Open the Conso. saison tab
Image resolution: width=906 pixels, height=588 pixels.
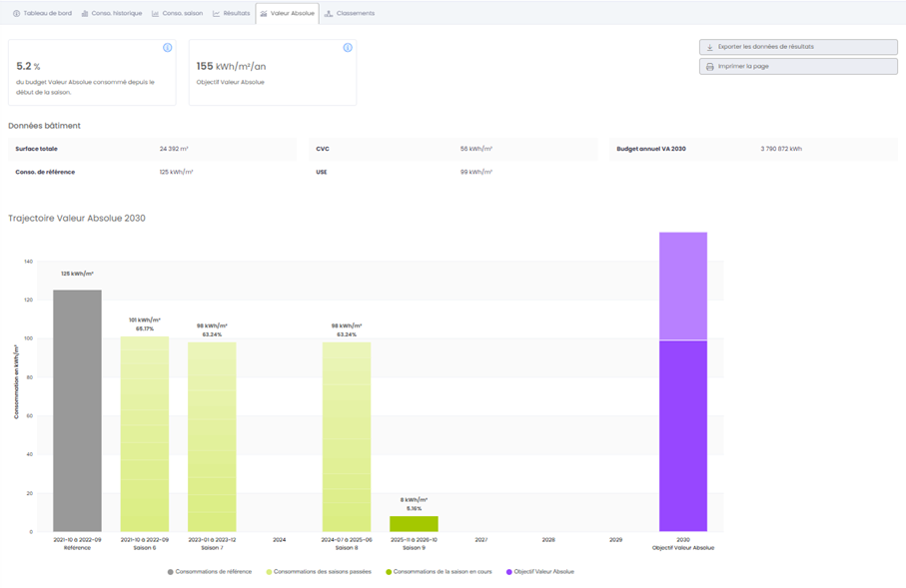(177, 14)
